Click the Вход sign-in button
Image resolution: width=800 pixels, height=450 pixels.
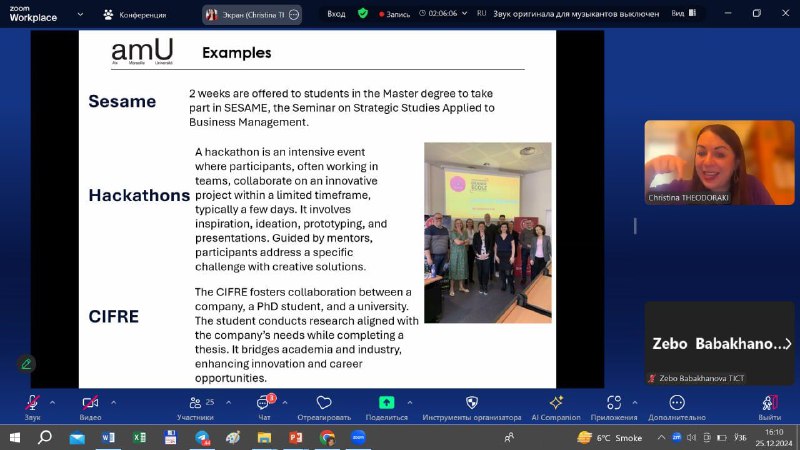pyautogui.click(x=336, y=14)
